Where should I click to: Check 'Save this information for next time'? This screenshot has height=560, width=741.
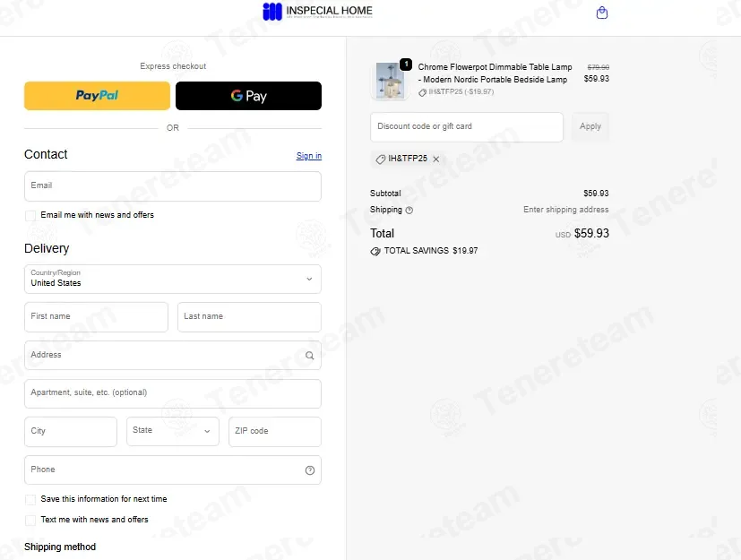click(30, 499)
